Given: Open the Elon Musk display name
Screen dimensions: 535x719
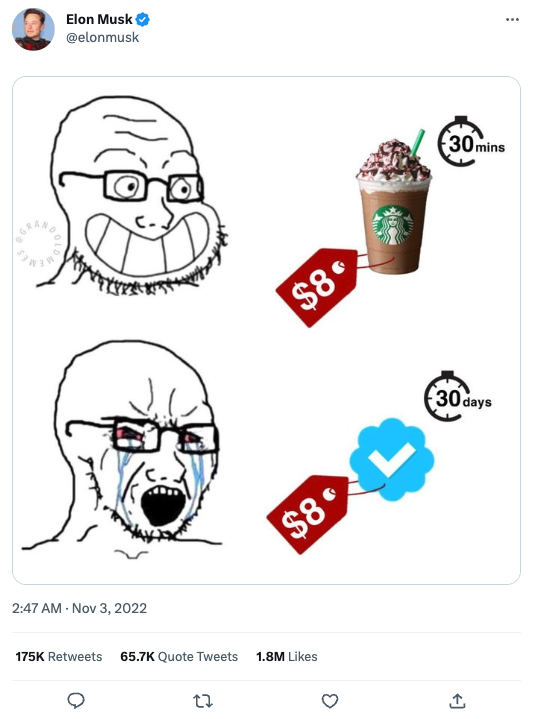Looking at the screenshot, I should point(99,19).
